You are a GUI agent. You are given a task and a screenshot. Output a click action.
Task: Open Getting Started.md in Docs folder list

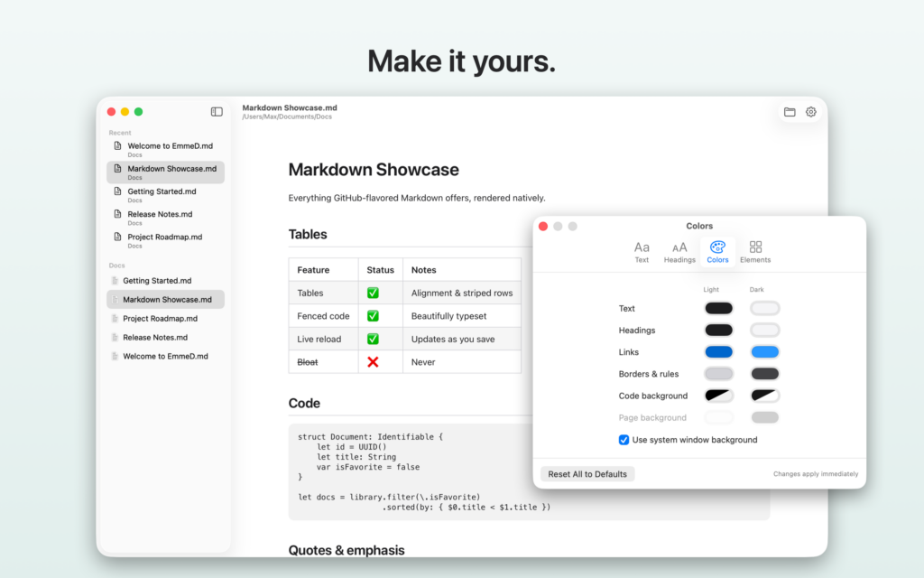tap(165, 281)
